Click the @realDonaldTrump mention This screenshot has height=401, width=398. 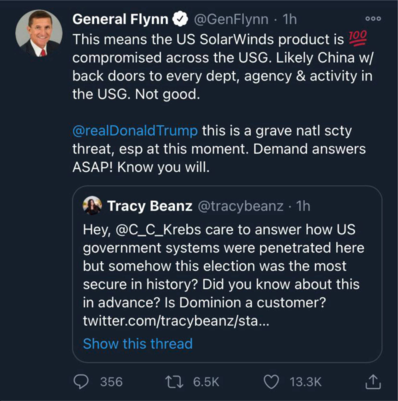pyautogui.click(x=135, y=130)
